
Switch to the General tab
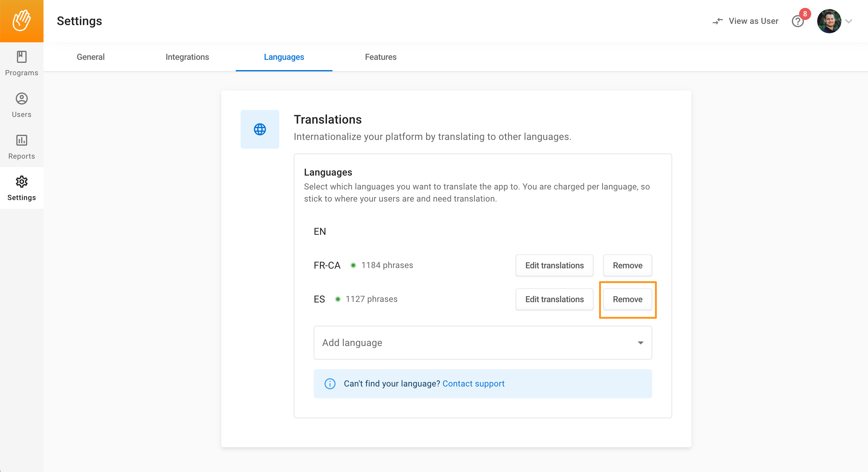click(x=91, y=57)
